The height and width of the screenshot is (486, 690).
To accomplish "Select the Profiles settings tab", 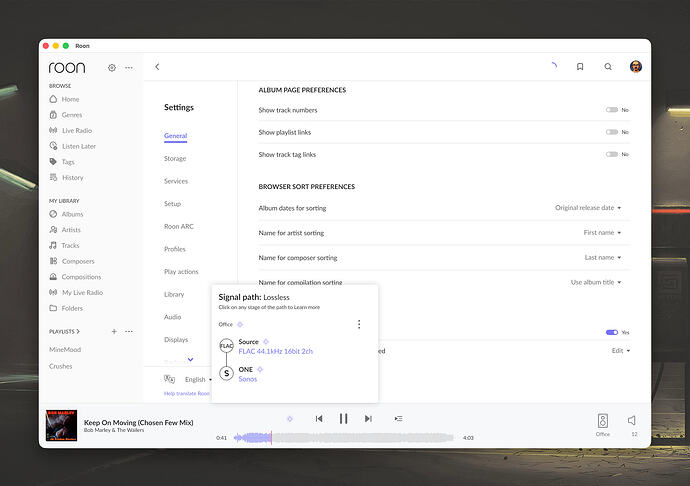I will pyautogui.click(x=175, y=249).
